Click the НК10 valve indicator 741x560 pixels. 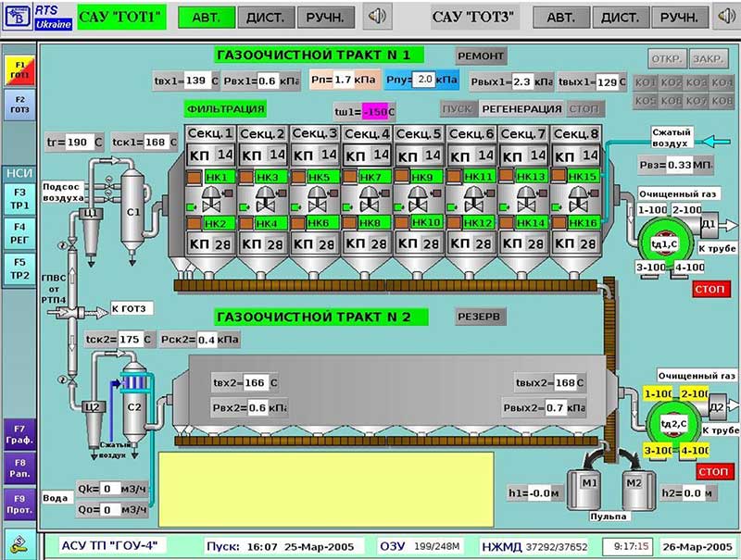[426, 222]
